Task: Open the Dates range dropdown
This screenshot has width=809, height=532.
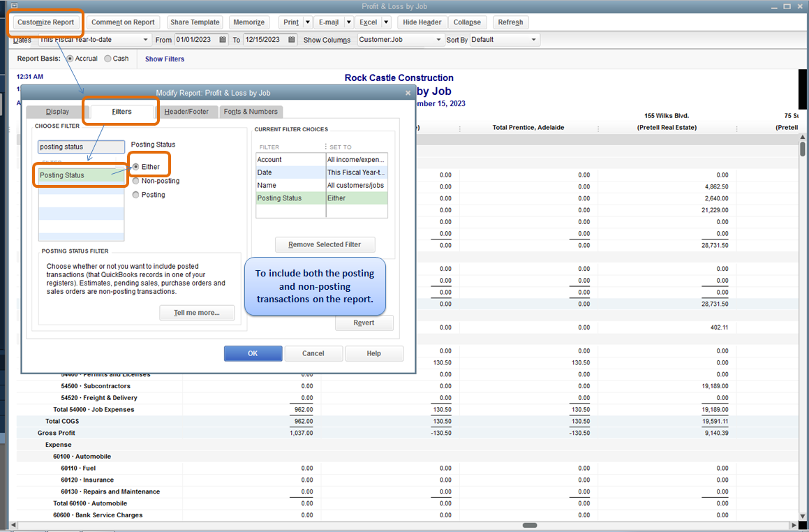Action: click(x=144, y=40)
